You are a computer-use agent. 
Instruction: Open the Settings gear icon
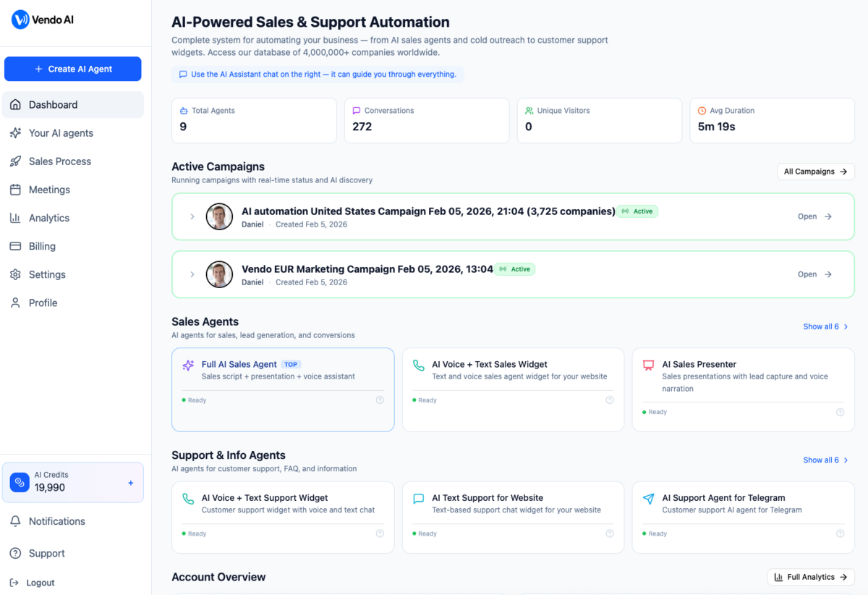click(15, 274)
